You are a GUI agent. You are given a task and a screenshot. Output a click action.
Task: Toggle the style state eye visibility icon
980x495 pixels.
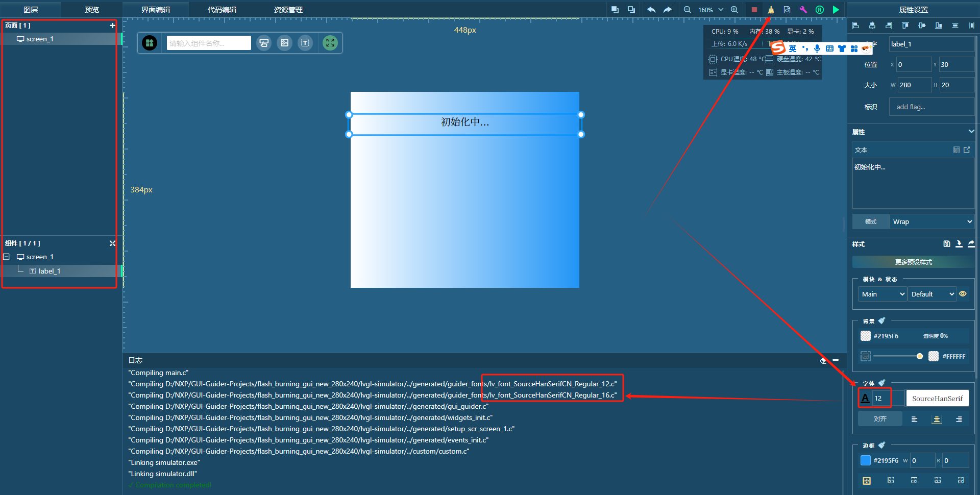click(963, 294)
